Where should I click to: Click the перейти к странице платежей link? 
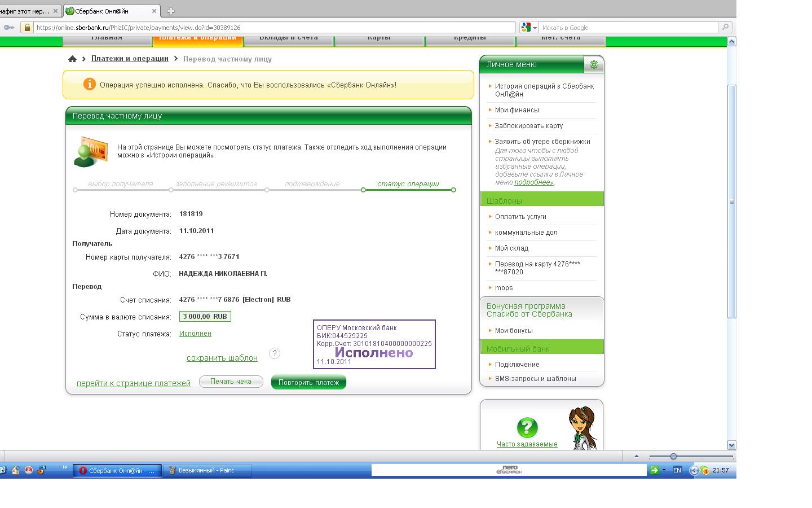click(x=134, y=383)
